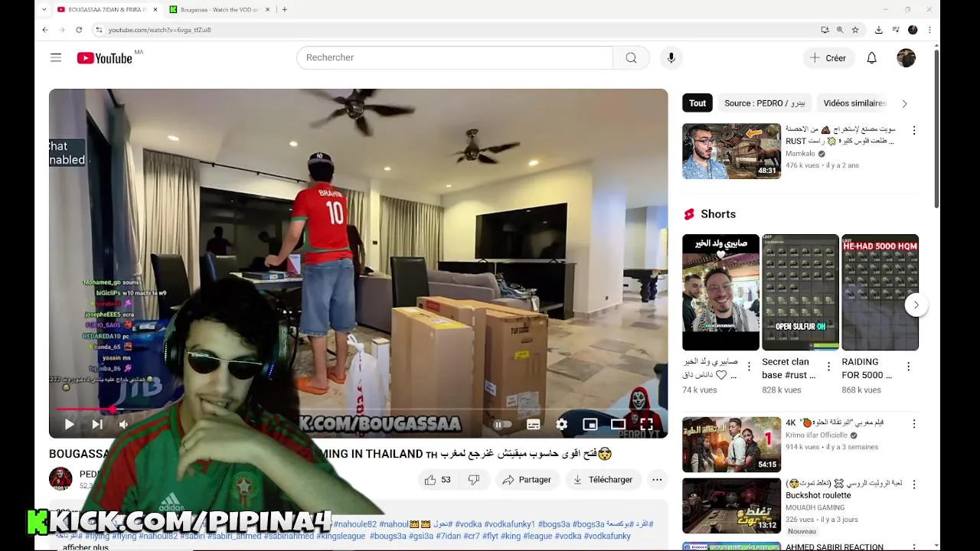Image resolution: width=980 pixels, height=551 pixels.
Task: Open the player settings gear
Action: coord(562,424)
